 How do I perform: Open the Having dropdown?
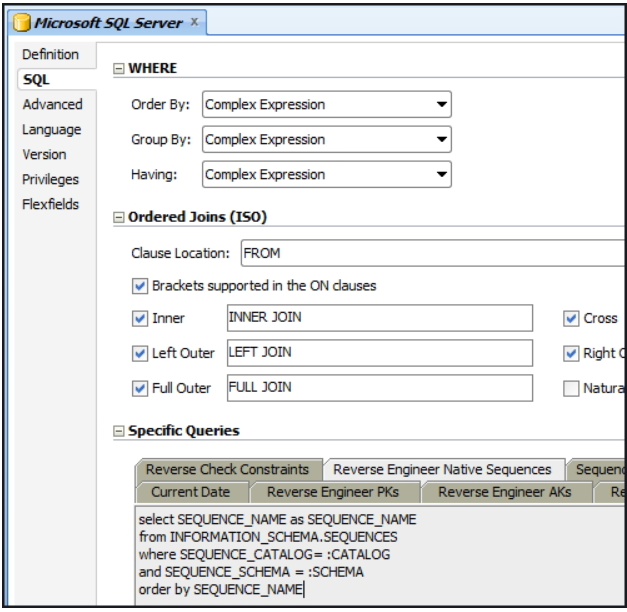click(x=327, y=174)
